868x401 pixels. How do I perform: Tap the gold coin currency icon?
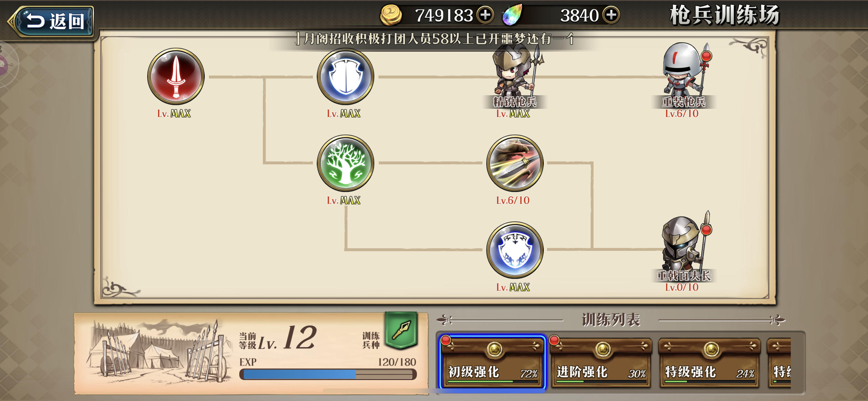[391, 15]
